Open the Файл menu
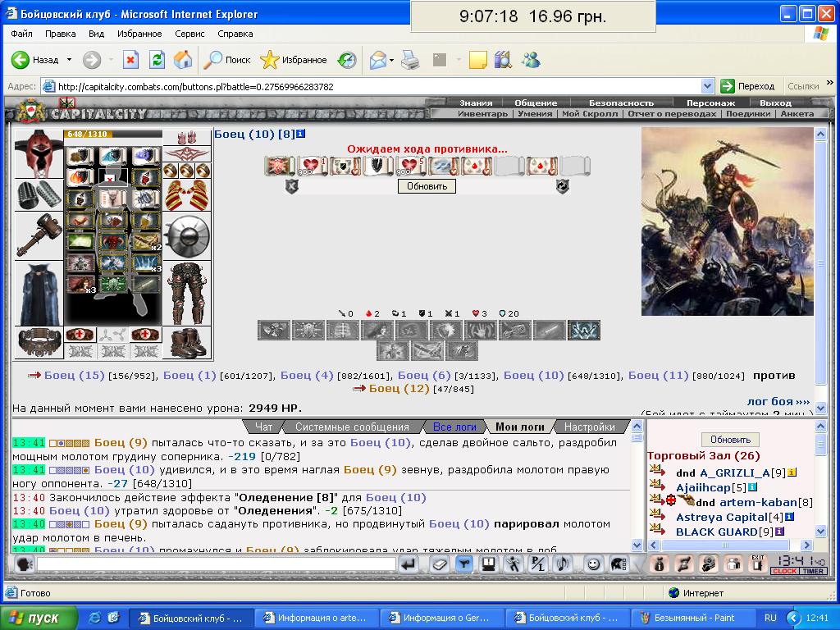Screen dimensions: 840x630 point(21,34)
